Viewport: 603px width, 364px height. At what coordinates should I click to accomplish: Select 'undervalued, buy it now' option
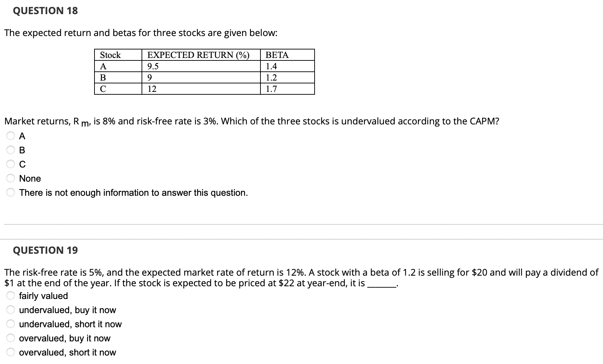pos(11,310)
